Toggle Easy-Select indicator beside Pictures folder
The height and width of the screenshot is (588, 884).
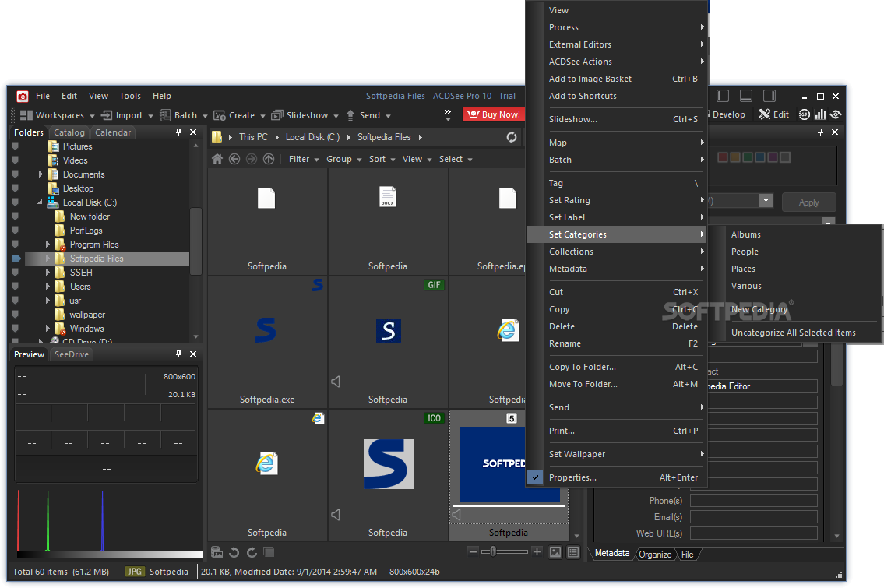click(16, 146)
